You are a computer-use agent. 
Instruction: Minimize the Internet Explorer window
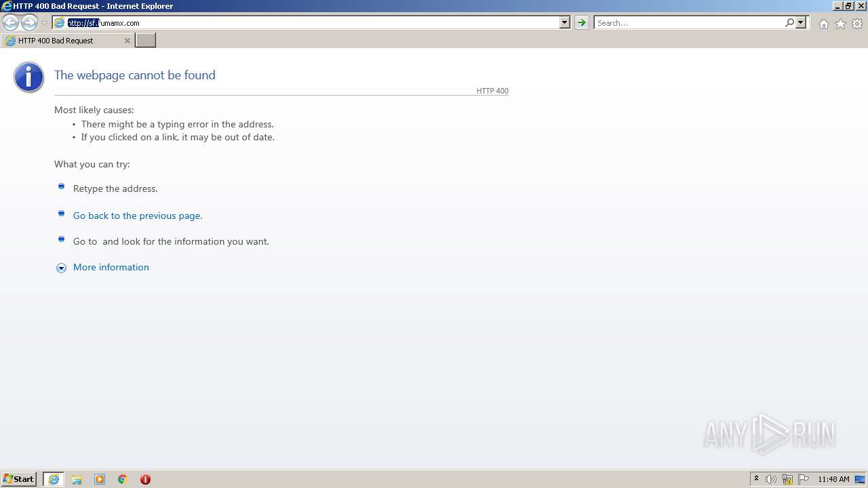[837, 5]
